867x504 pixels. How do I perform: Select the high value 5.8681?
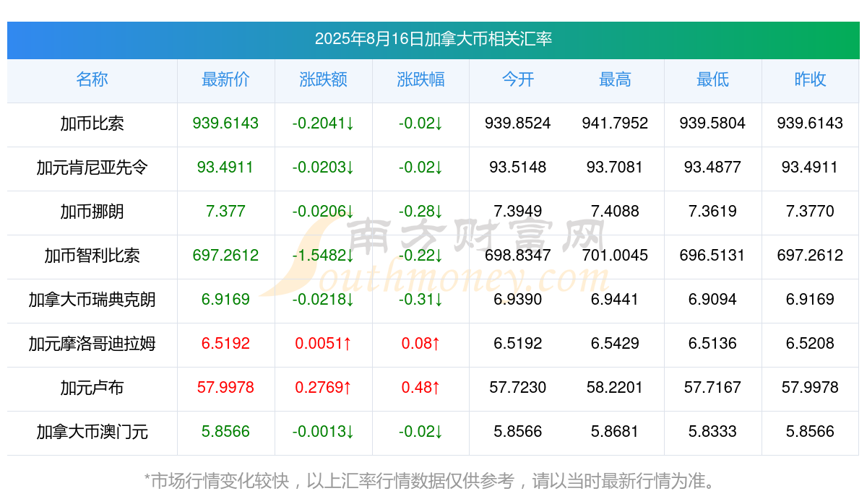click(615, 432)
